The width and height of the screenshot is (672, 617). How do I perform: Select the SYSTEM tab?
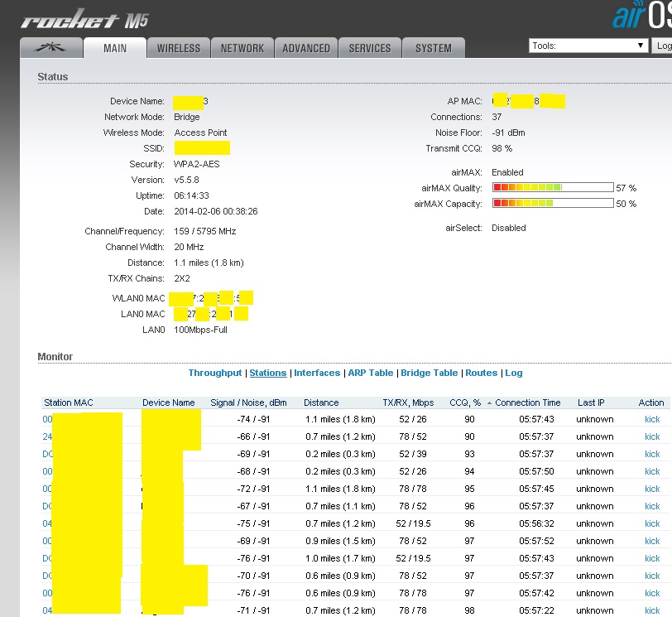pyautogui.click(x=434, y=48)
